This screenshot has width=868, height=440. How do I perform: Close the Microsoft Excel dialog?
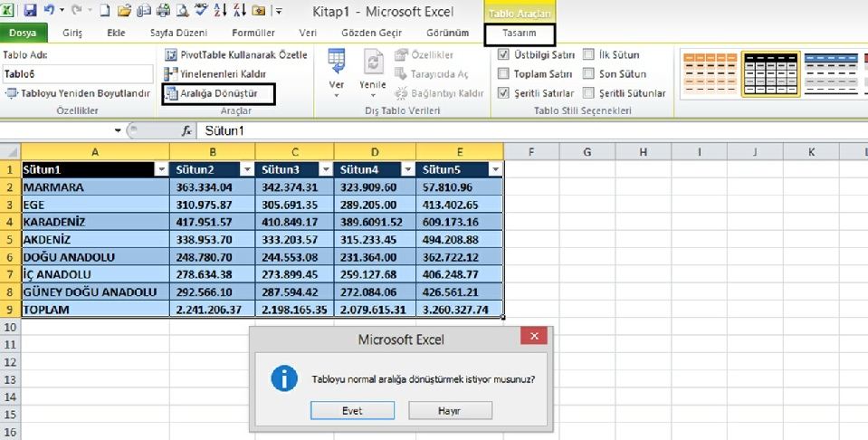(x=534, y=336)
